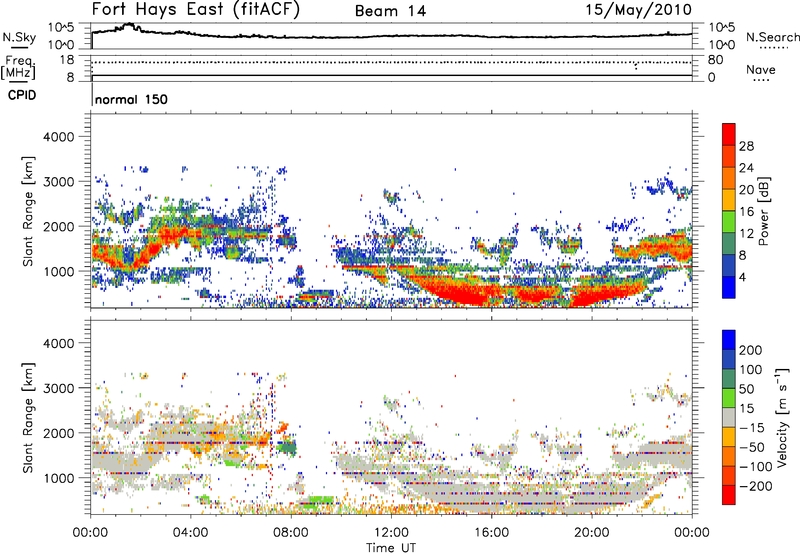The image size is (800, 554).
Task: Click the 'N.Sky' legend label
Action: 19,37
